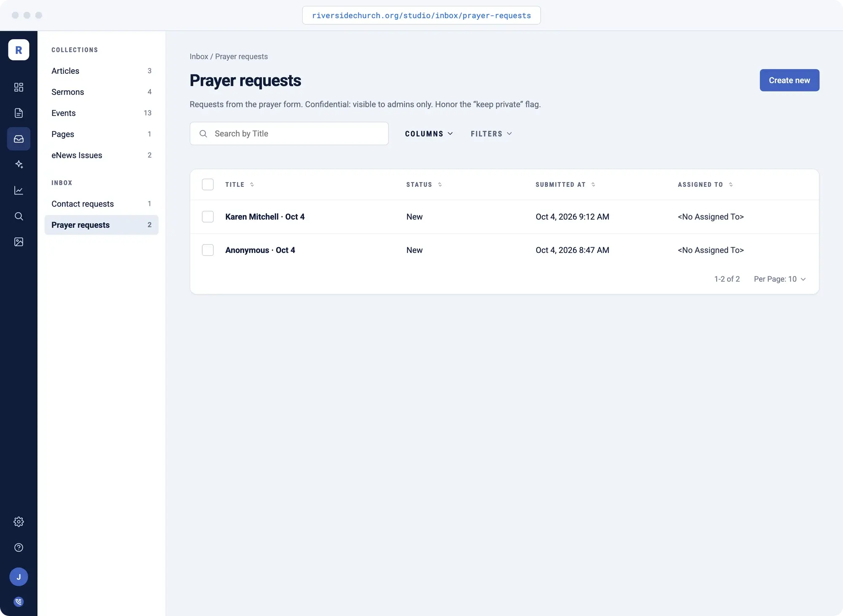Click the 1-2 of 2 pagination text
Screen dimensions: 843x616
pyautogui.click(x=727, y=279)
